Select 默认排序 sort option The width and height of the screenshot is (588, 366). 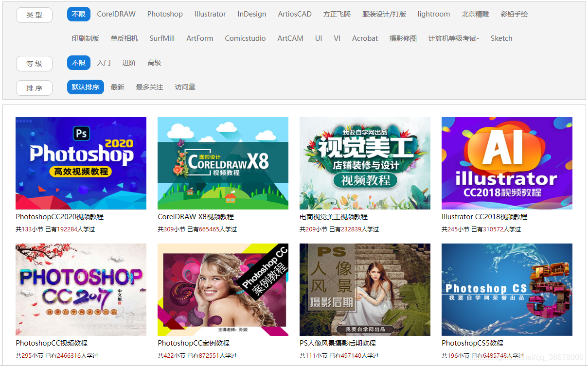click(85, 87)
